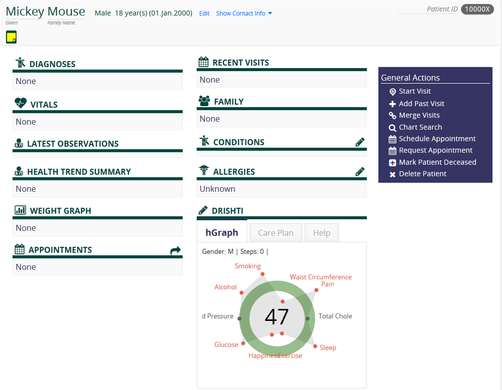Click the Delete Patient X icon

[392, 174]
